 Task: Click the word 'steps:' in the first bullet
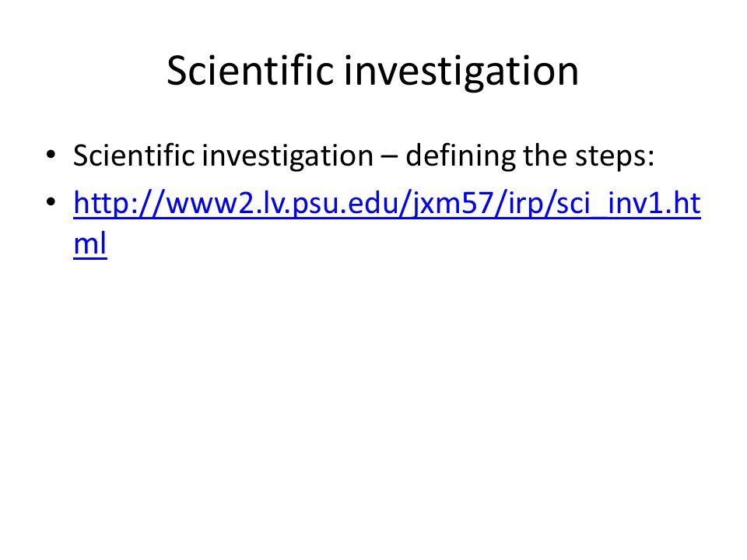pyautogui.click(x=615, y=157)
